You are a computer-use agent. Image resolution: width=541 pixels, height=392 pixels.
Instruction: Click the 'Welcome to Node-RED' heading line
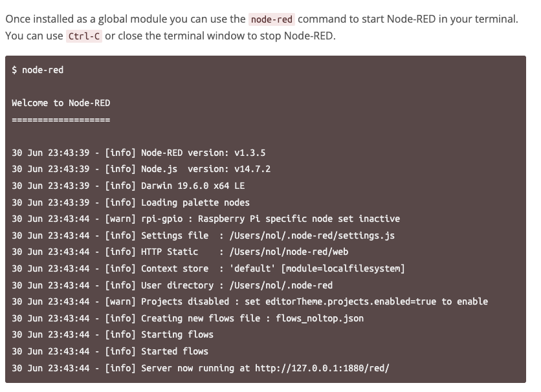pos(61,103)
